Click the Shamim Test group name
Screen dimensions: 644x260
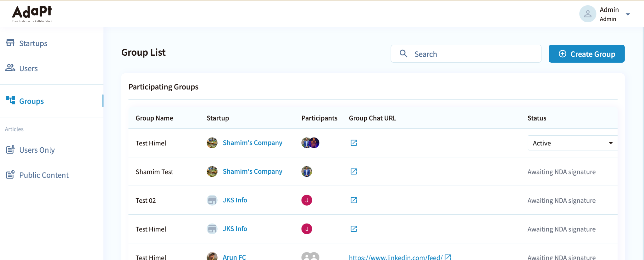pos(154,172)
